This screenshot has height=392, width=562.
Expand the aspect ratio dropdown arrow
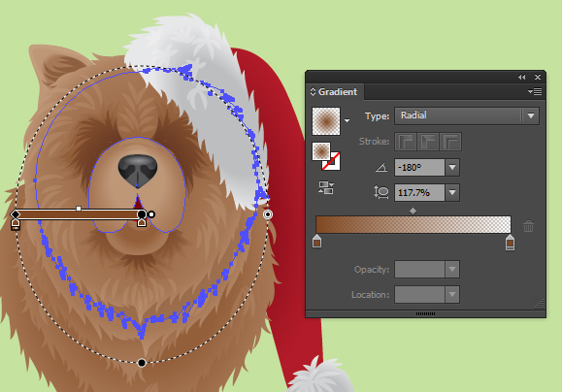[452, 193]
